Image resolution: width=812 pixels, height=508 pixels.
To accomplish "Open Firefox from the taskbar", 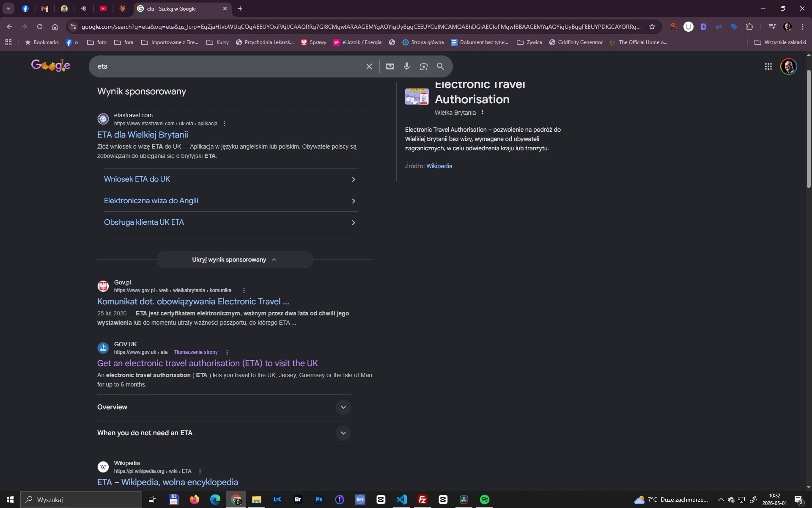I will tap(195, 500).
